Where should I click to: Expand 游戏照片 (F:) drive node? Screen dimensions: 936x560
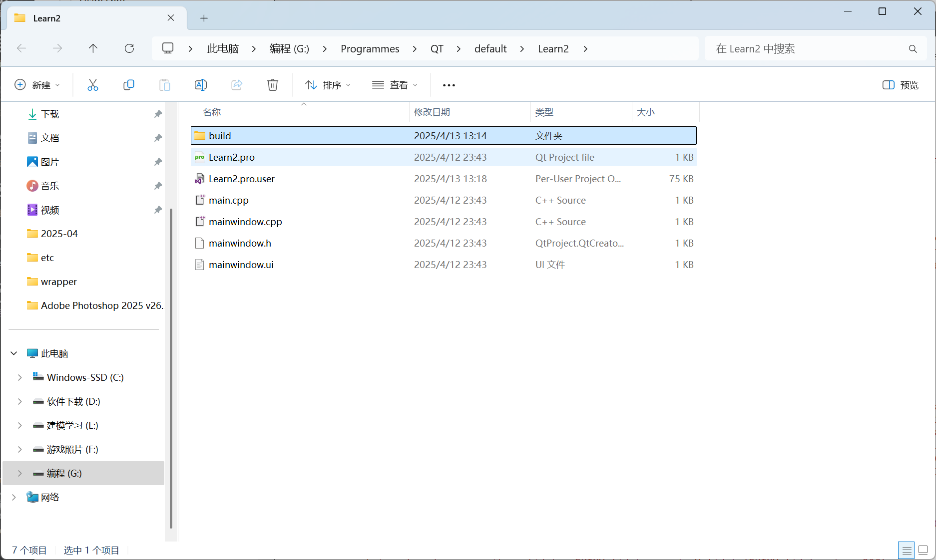point(20,449)
